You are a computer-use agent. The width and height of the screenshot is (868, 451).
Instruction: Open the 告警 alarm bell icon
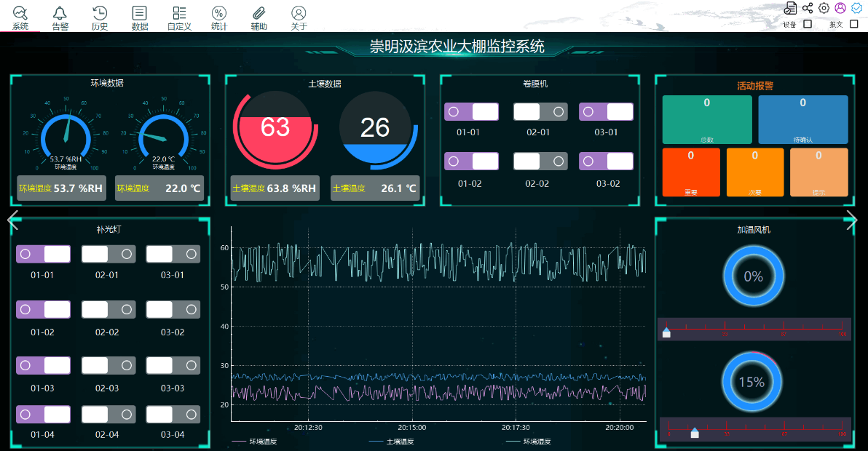click(60, 14)
